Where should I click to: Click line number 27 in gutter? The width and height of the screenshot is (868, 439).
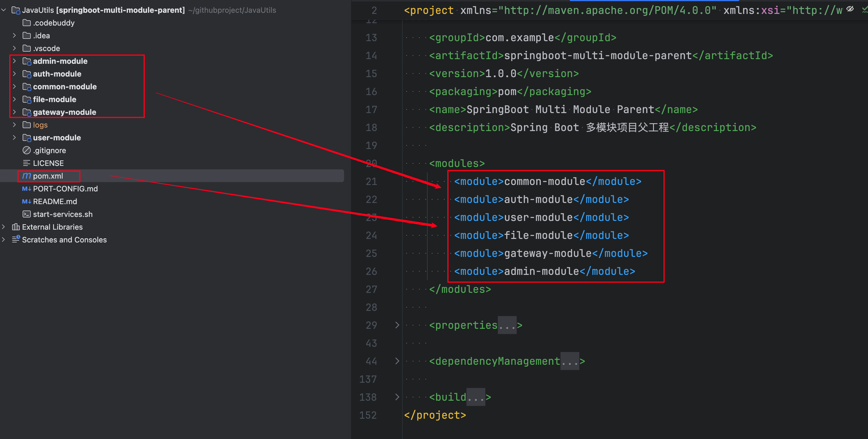click(x=371, y=289)
